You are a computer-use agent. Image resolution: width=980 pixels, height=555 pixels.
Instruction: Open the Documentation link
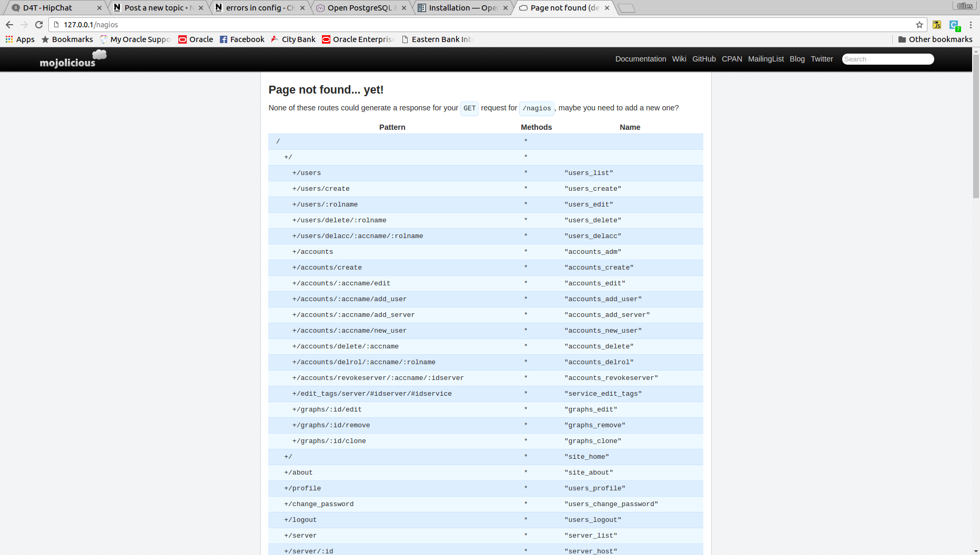640,59
